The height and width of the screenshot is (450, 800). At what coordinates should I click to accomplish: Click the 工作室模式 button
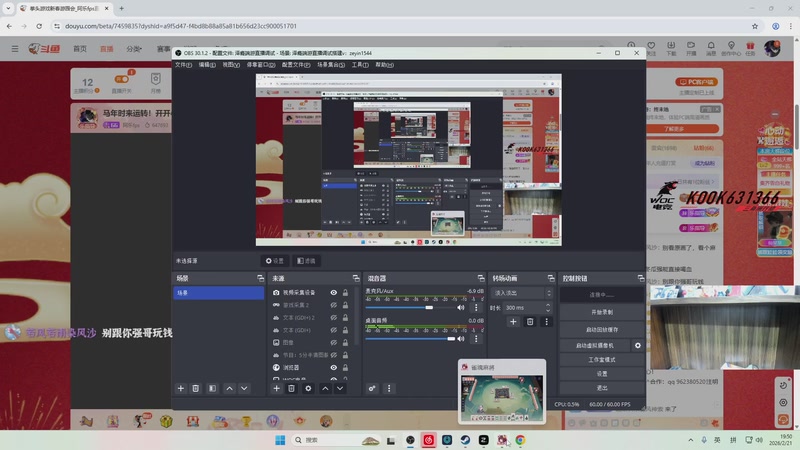point(602,360)
